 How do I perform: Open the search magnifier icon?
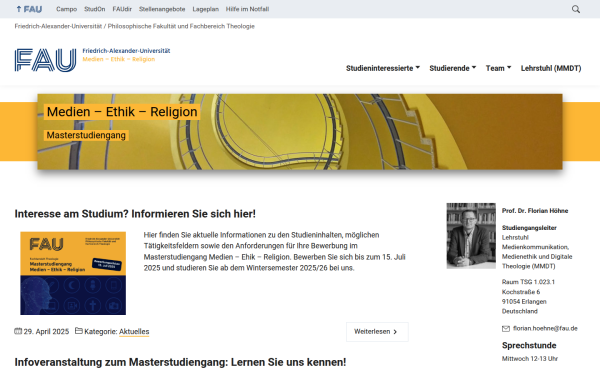click(576, 9)
